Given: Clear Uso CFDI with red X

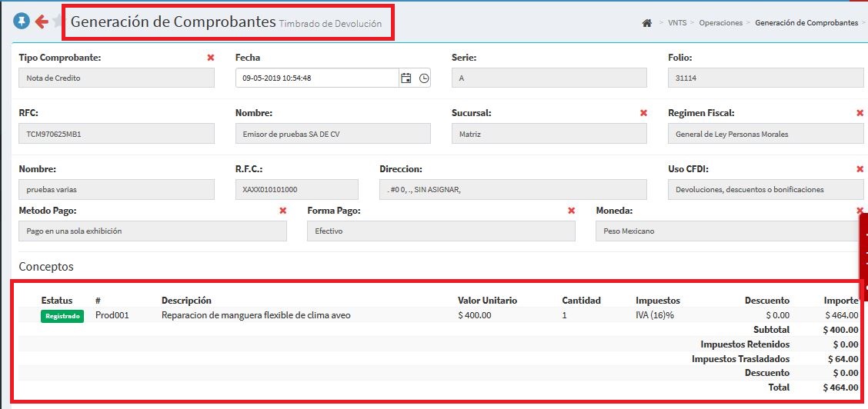Looking at the screenshot, I should [x=860, y=169].
